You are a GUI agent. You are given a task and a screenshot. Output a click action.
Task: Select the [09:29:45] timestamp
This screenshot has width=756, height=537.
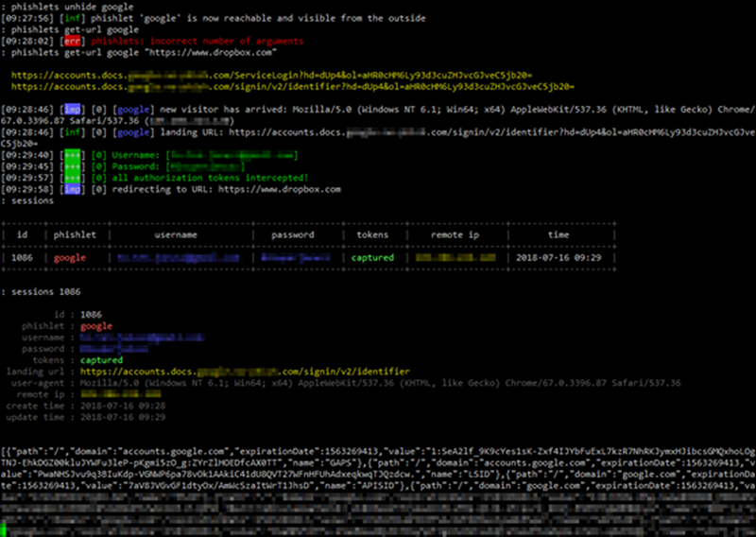pos(27,166)
